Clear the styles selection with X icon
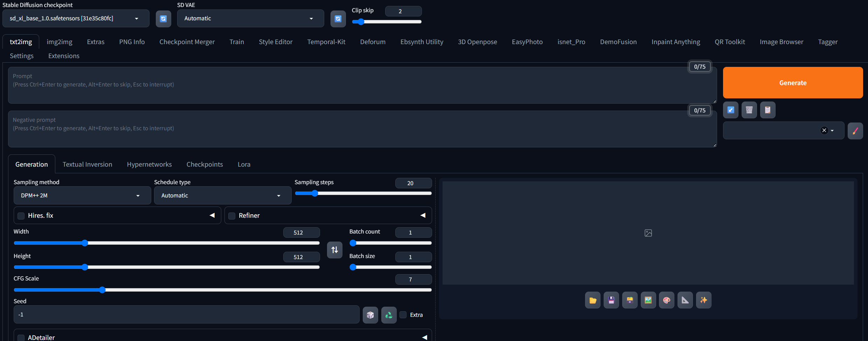This screenshot has width=868, height=341. click(x=824, y=131)
